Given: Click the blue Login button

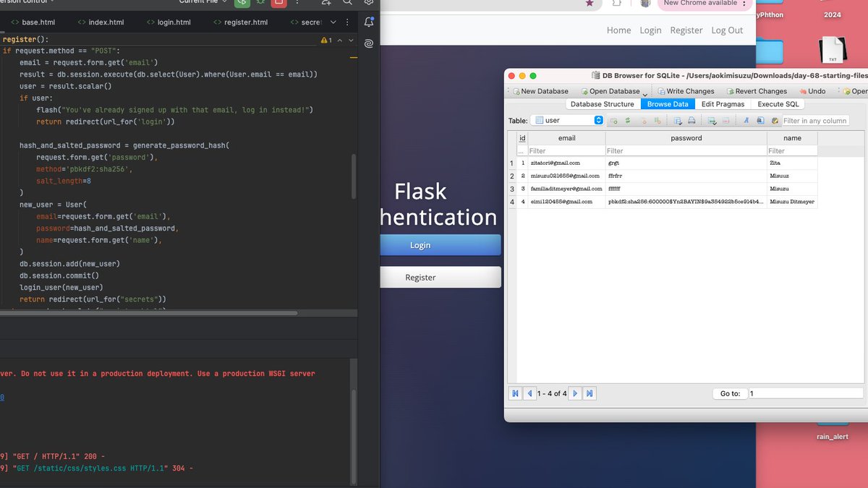Looking at the screenshot, I should (441, 245).
